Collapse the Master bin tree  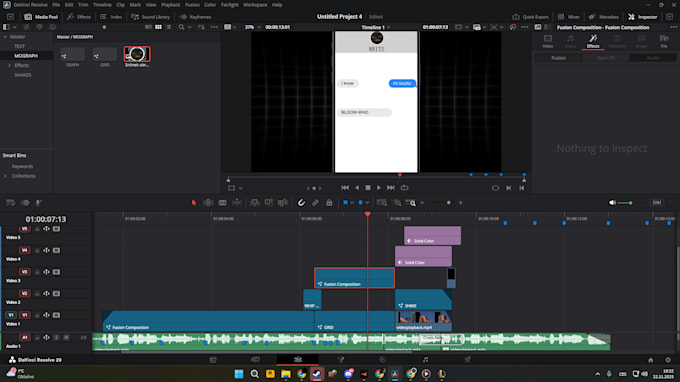coord(5,37)
